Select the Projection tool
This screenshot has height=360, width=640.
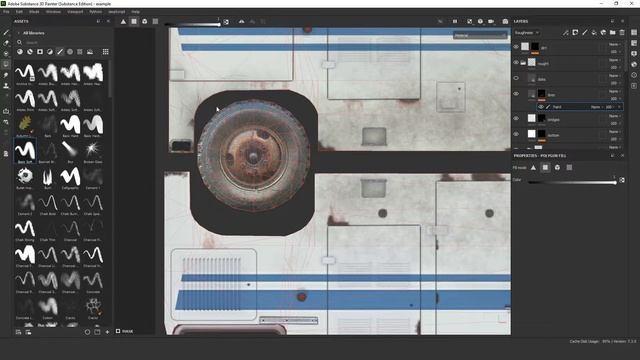click(x=6, y=53)
